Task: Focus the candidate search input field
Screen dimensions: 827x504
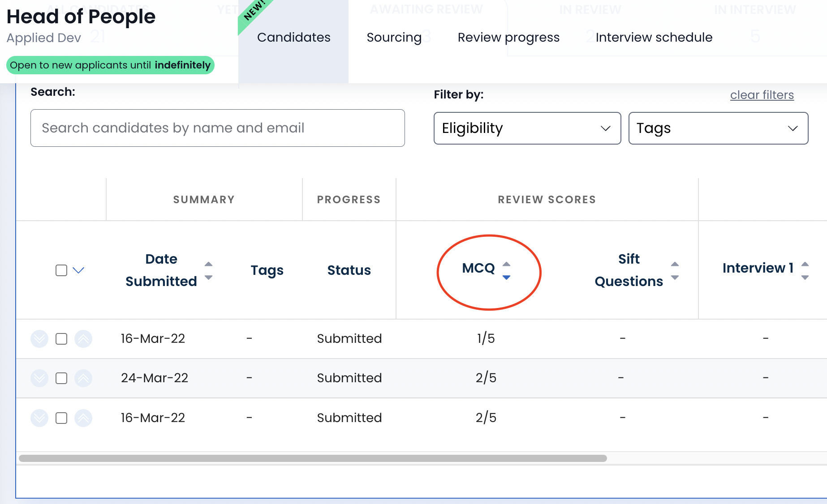Action: pyautogui.click(x=217, y=128)
